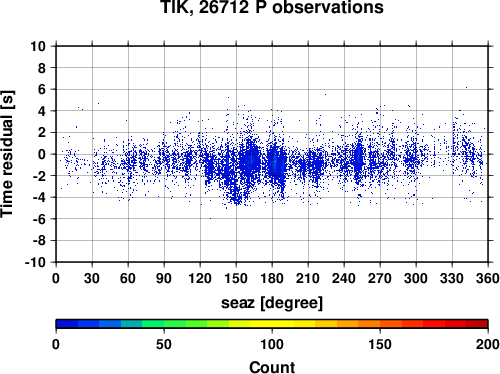
Task: Click the x-axis tick label '360'
Action: click(x=488, y=278)
